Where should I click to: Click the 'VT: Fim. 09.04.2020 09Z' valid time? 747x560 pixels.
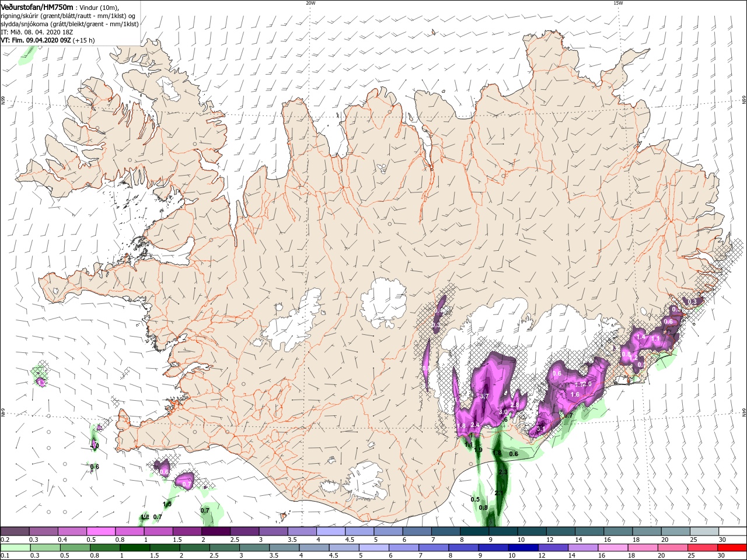tap(36, 40)
